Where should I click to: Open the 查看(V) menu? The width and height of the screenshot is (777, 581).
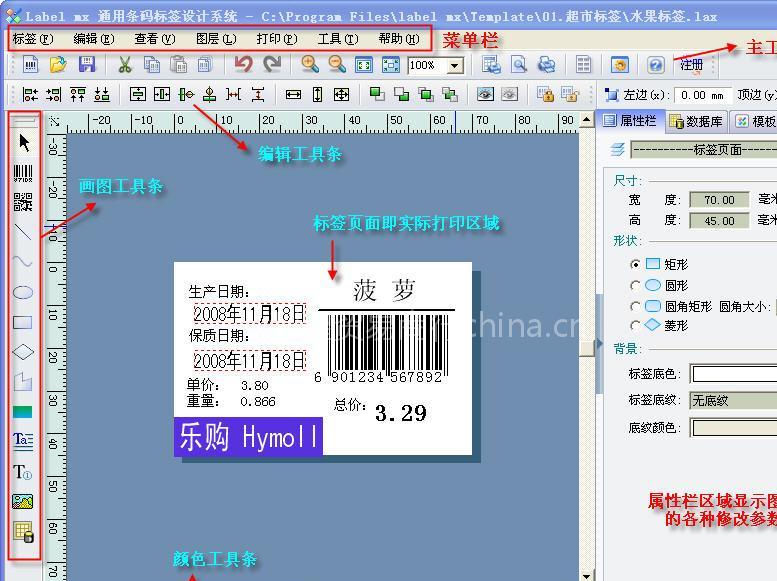(x=155, y=39)
